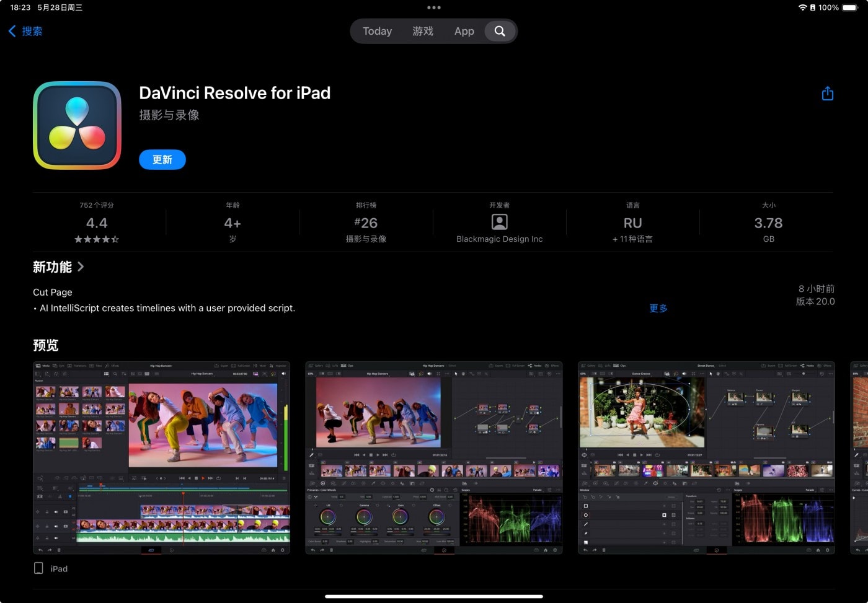This screenshot has width=868, height=603.
Task: Tap the Cut Page release note heading
Action: point(53,292)
